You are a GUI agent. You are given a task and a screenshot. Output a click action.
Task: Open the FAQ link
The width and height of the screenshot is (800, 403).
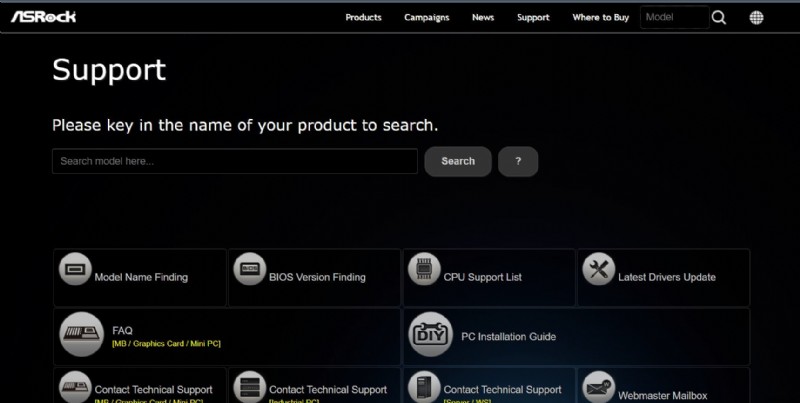tap(122, 331)
